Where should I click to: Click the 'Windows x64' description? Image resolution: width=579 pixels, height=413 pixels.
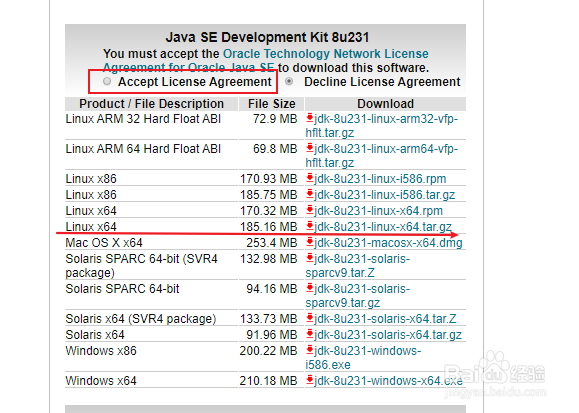[101, 381]
